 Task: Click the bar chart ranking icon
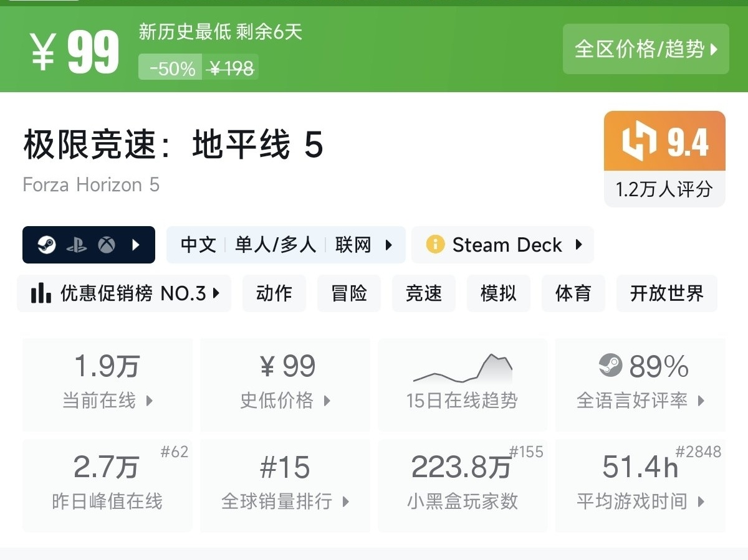(x=41, y=293)
